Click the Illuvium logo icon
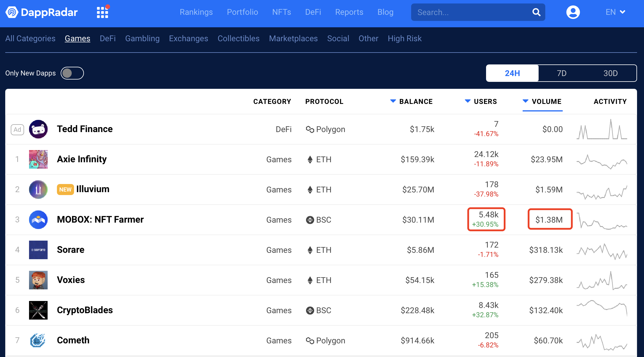The image size is (644, 357). tap(38, 190)
